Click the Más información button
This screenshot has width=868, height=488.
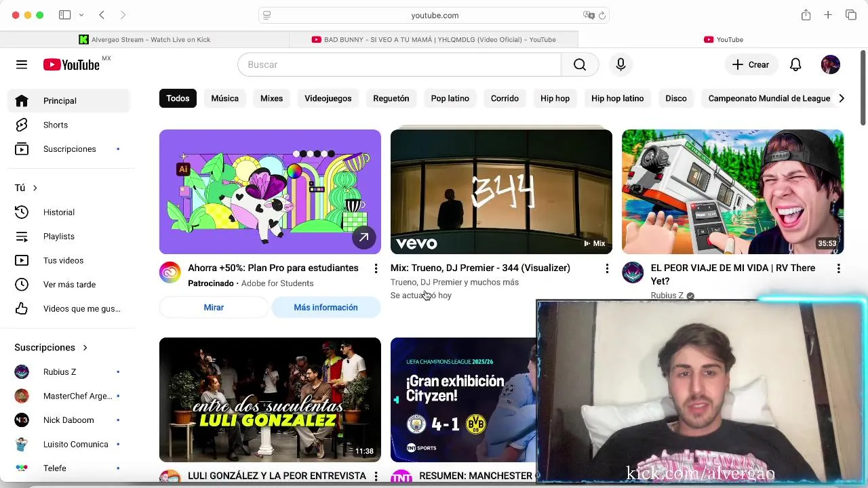coord(325,308)
